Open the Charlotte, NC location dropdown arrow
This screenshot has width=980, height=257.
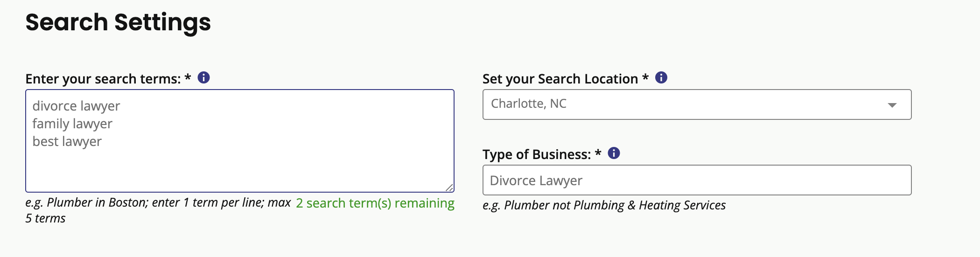[892, 105]
